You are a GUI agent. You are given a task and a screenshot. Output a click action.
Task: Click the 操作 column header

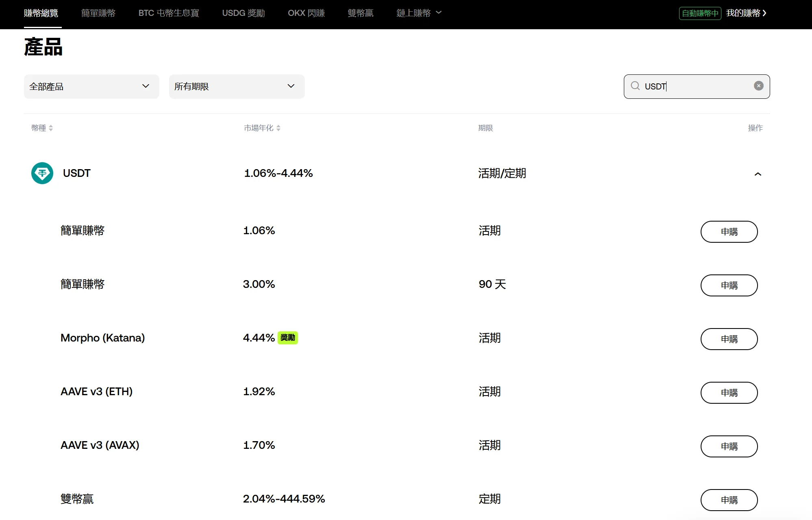pyautogui.click(x=756, y=128)
